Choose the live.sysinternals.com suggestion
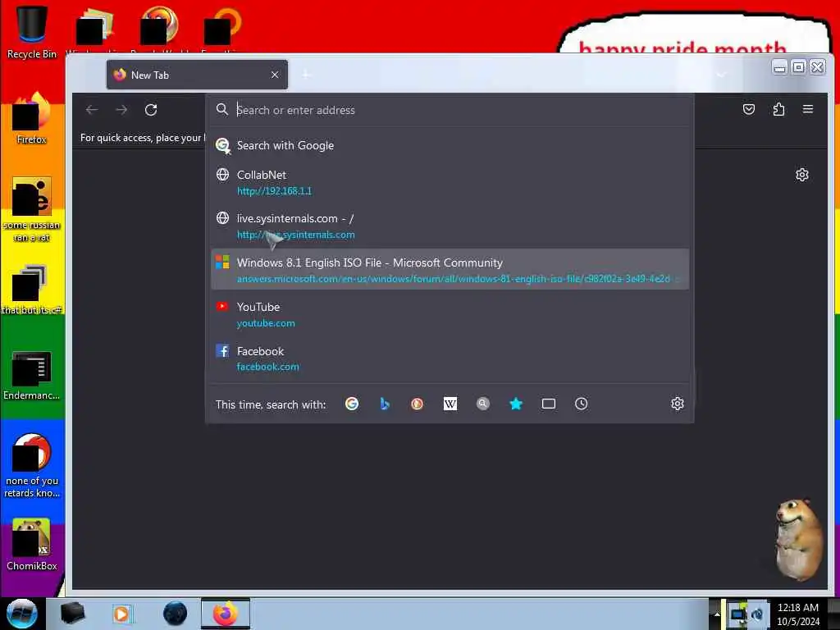Viewport: 840px width, 630px height. pos(450,226)
